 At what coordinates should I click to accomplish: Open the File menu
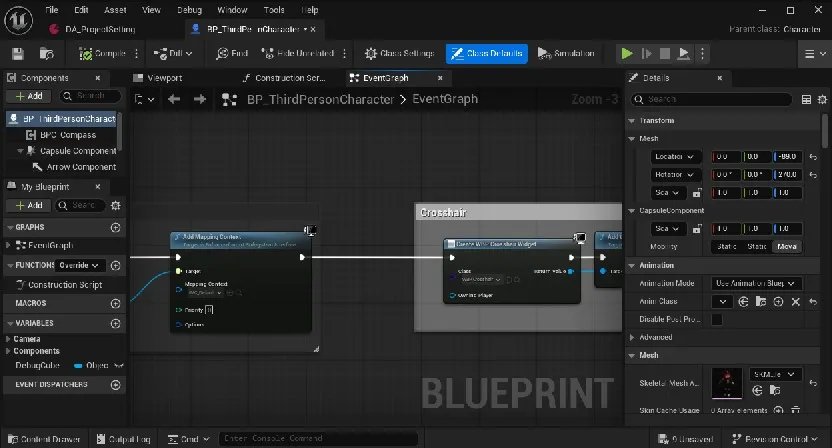pos(51,10)
